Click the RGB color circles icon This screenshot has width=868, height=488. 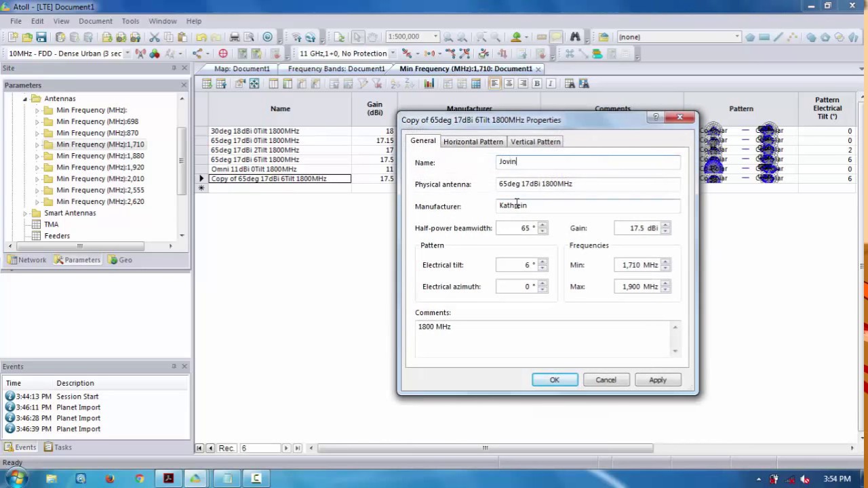pos(155,54)
